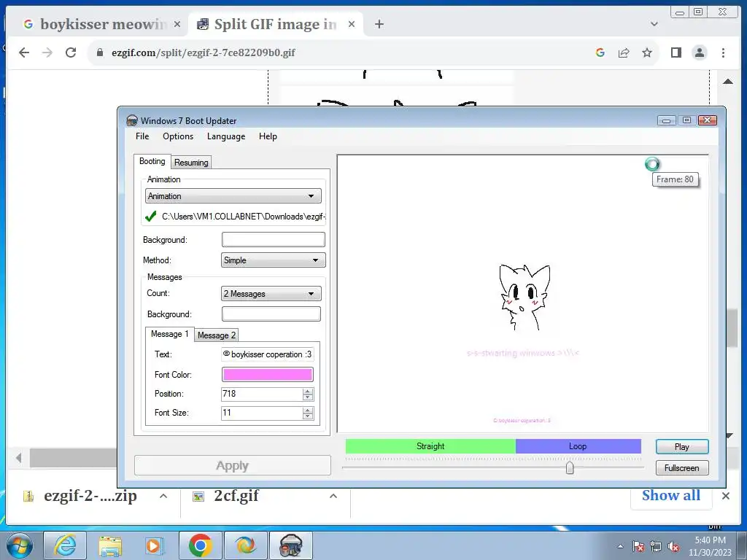Open options arrow for ezgif zip download

(163, 496)
